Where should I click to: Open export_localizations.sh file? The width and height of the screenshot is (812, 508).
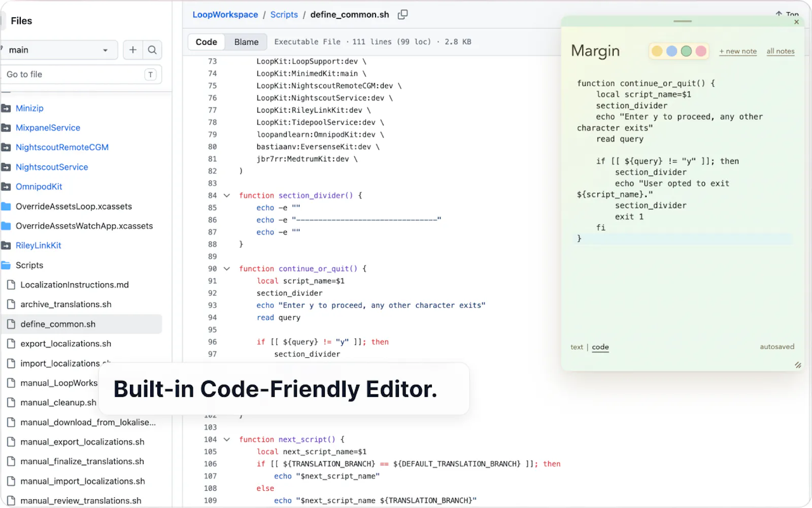click(x=66, y=344)
